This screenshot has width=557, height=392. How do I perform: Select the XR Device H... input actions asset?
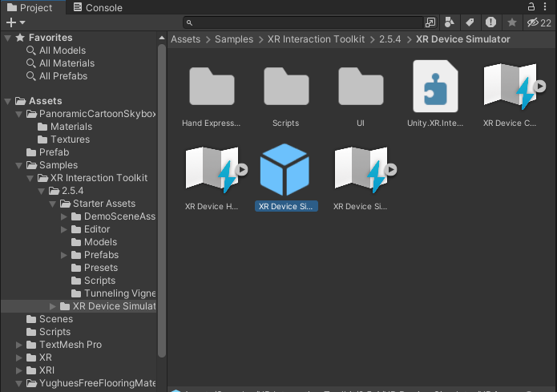pos(212,170)
